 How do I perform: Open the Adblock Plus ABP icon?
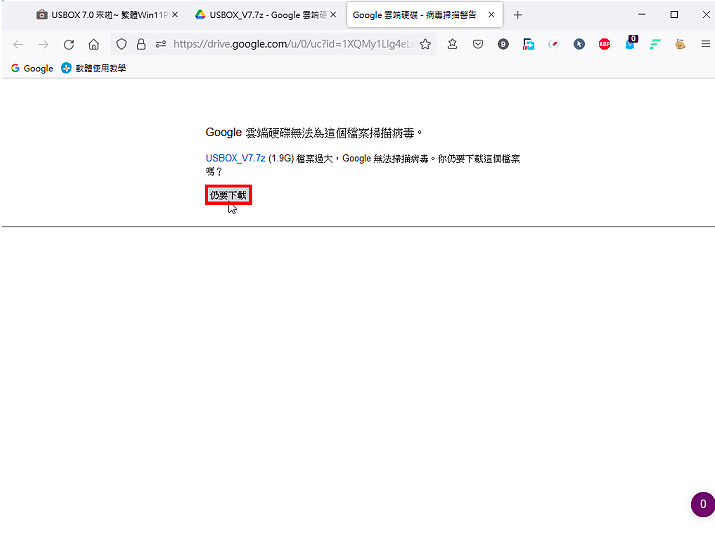click(605, 44)
